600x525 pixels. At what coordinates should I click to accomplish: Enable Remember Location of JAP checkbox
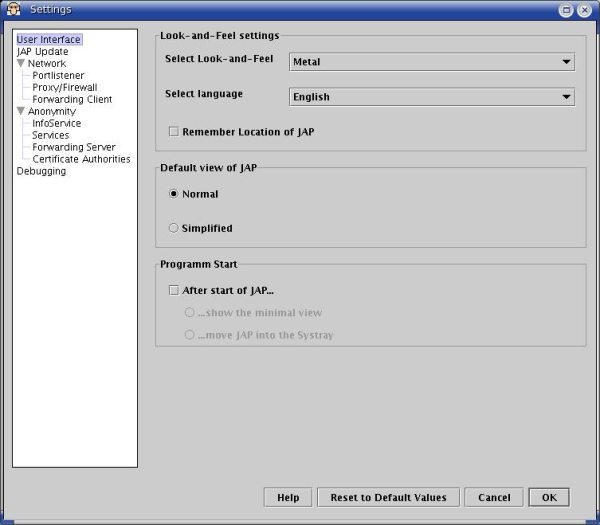[x=174, y=132]
